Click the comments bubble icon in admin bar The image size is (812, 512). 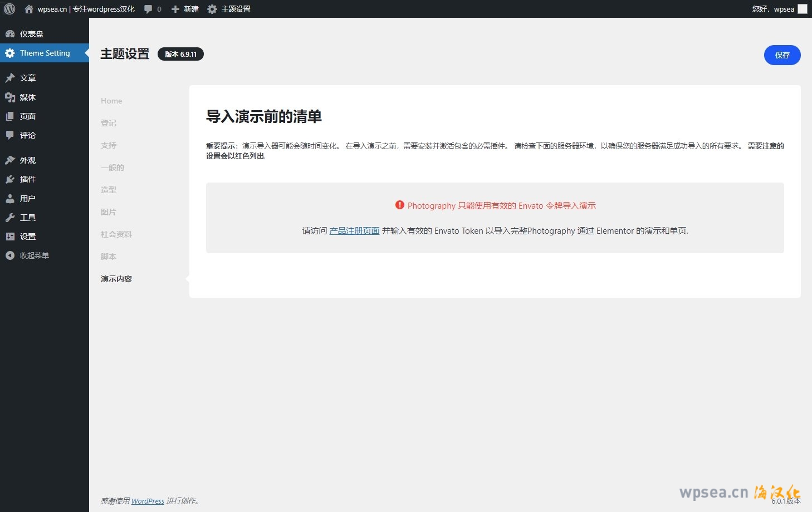click(148, 9)
